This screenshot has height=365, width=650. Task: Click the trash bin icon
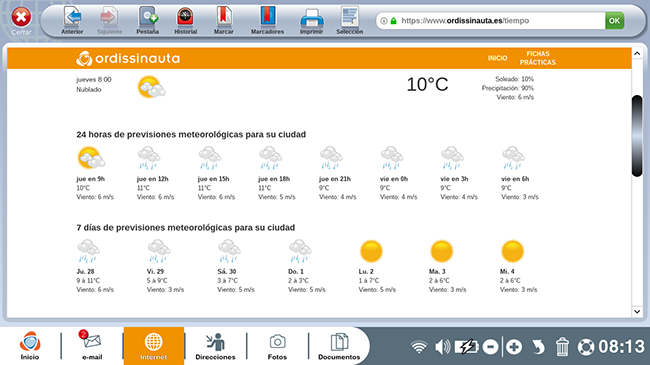562,347
